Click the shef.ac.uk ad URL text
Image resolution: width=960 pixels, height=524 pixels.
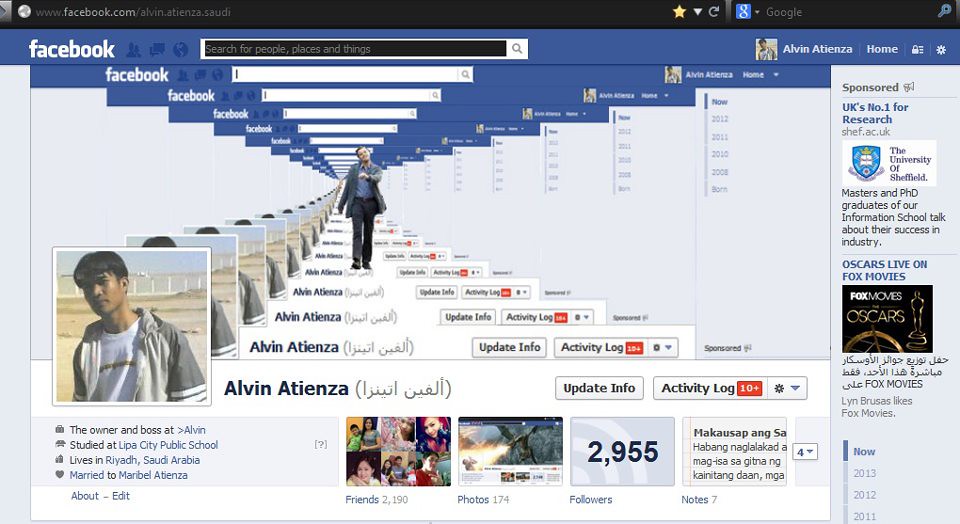tap(866, 132)
